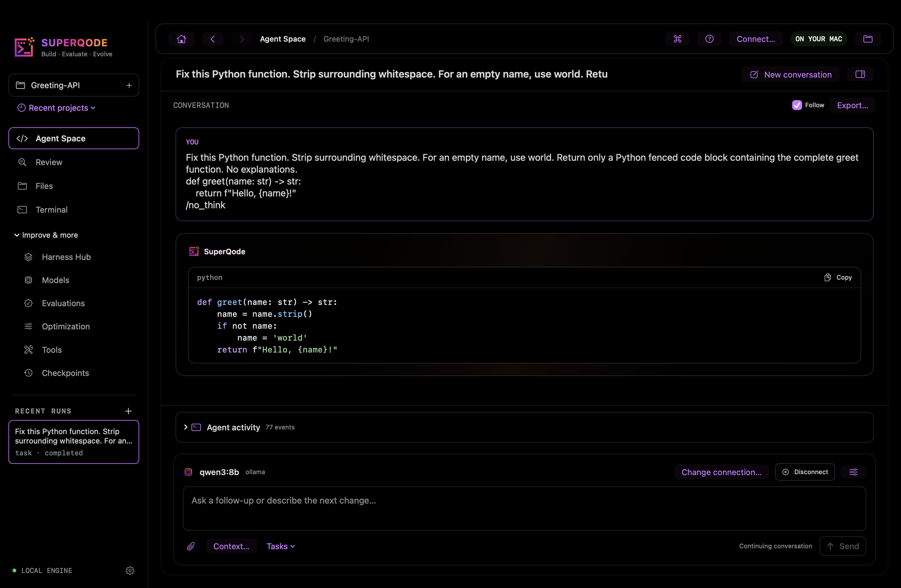Open Terminal section

74,210
